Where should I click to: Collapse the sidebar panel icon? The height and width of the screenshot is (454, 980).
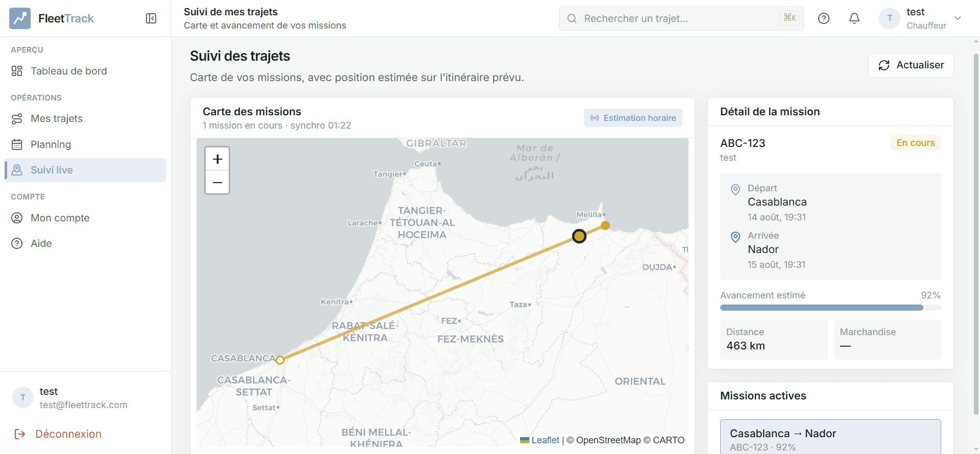click(x=151, y=18)
